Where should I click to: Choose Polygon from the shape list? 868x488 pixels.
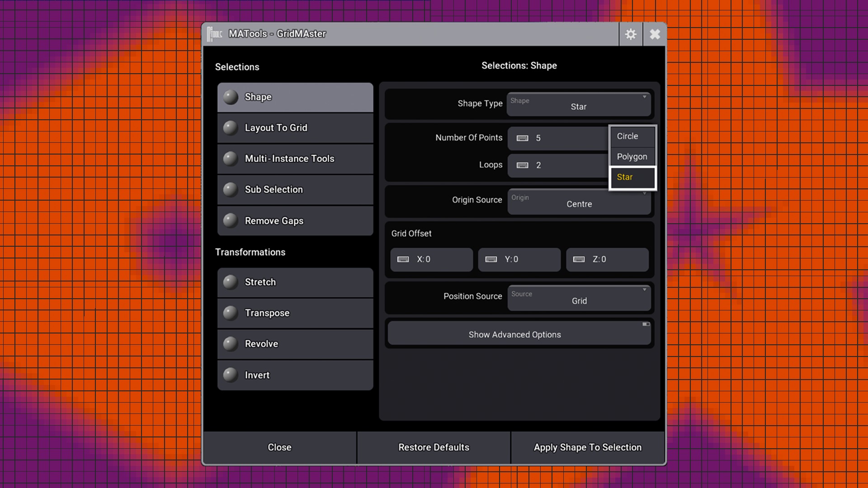(x=632, y=157)
